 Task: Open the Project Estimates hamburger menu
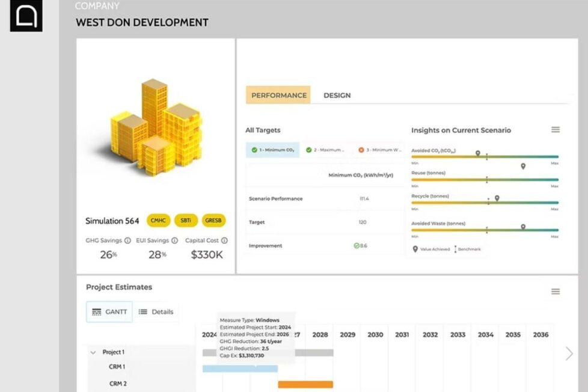point(556,292)
